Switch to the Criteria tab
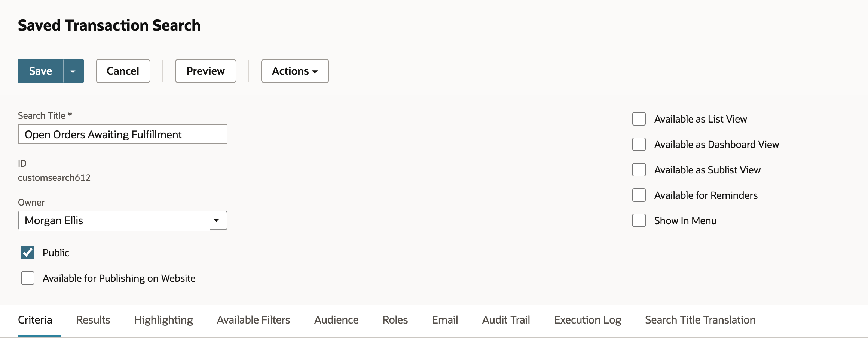The height and width of the screenshot is (349, 868). [35, 320]
